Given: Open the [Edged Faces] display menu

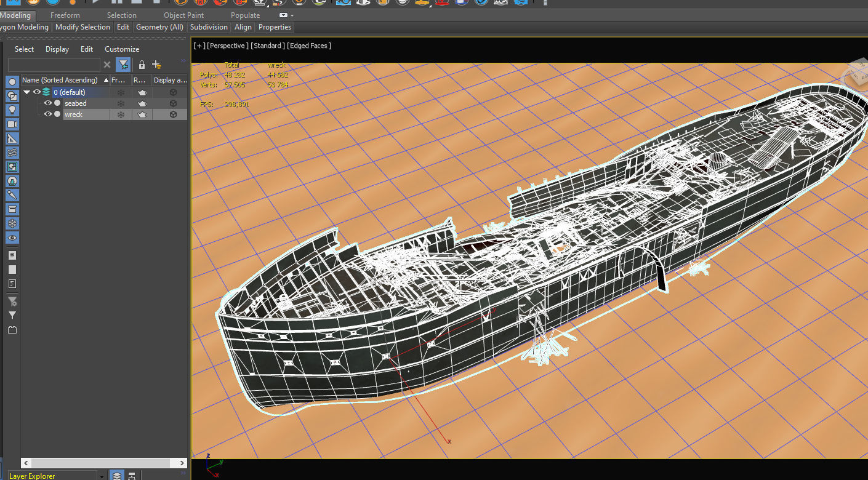Looking at the screenshot, I should (x=309, y=46).
